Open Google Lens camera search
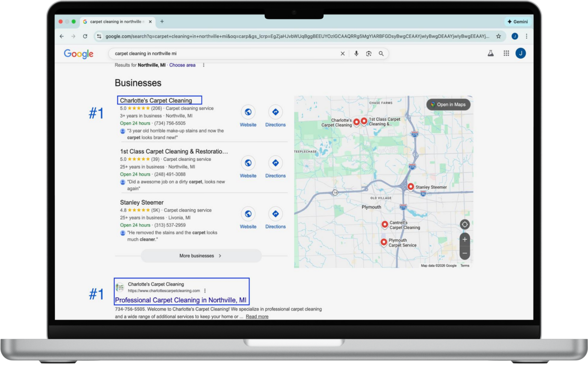The height and width of the screenshot is (371, 588). tap(369, 53)
